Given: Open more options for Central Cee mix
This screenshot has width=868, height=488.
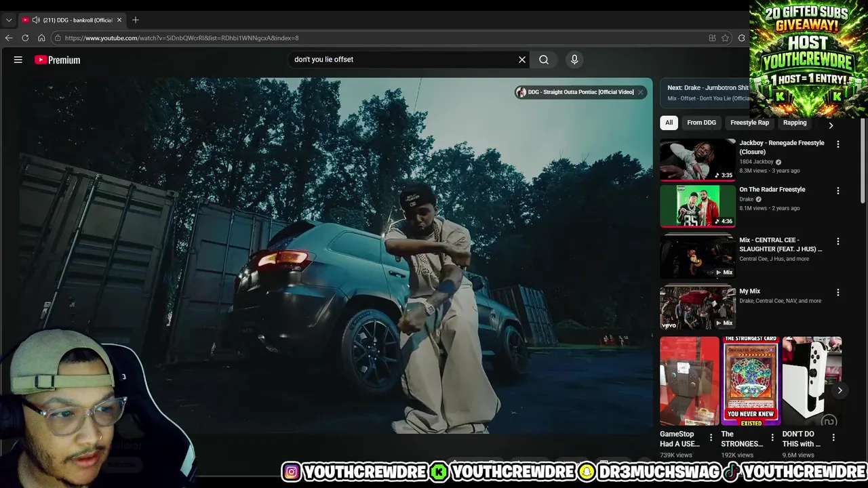Looking at the screenshot, I should [x=838, y=241].
